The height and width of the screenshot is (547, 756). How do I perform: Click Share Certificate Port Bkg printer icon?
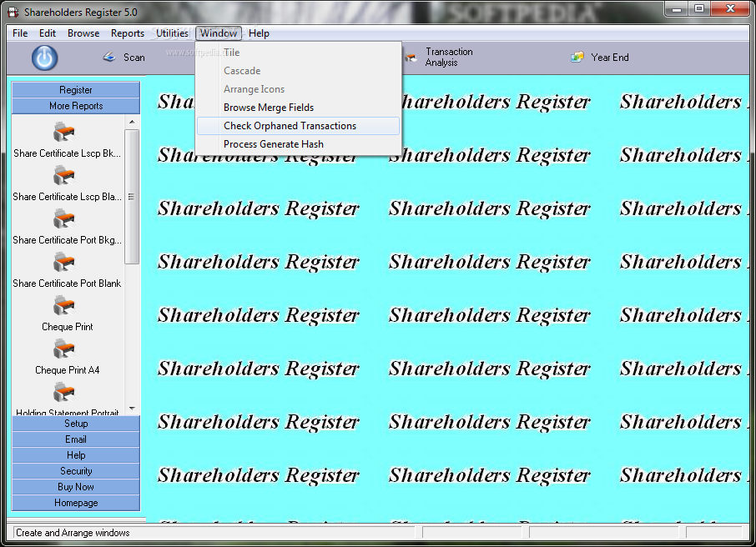click(x=64, y=218)
